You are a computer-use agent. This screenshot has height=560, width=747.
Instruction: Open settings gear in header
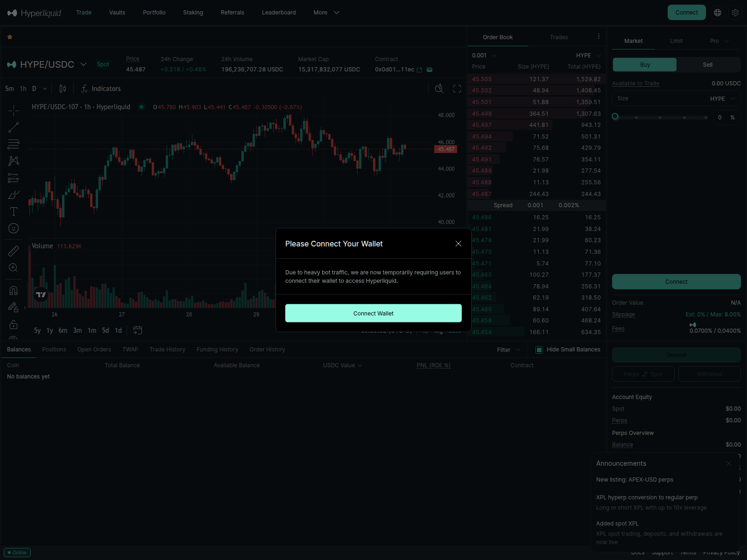(x=735, y=13)
